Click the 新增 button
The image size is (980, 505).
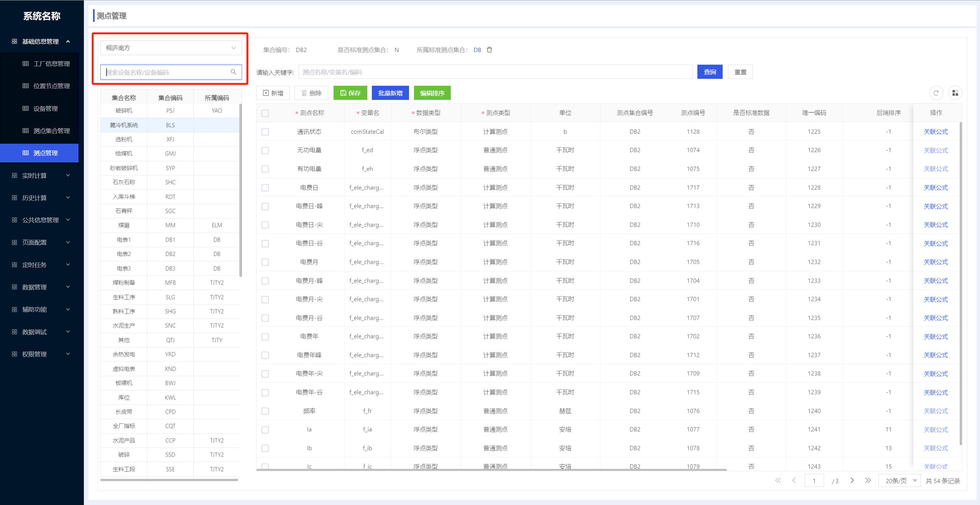tap(273, 93)
